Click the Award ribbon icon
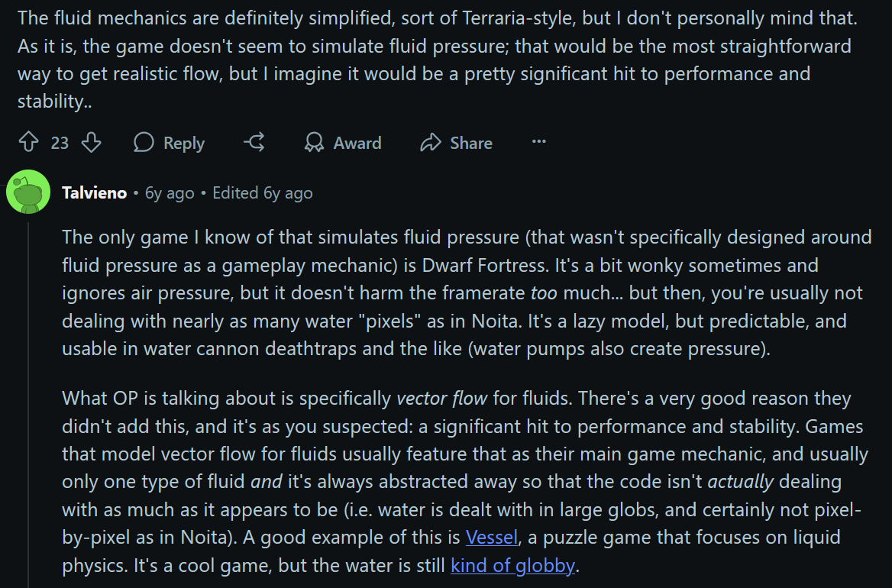 click(314, 143)
